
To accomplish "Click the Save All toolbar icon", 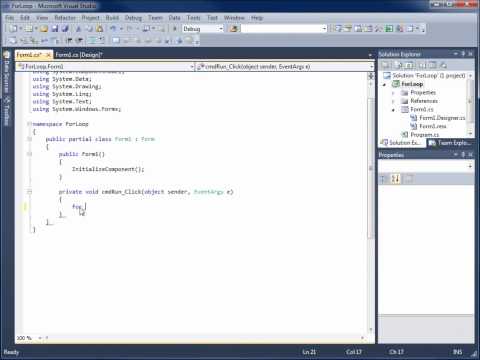I will pyautogui.click(x=65, y=29).
